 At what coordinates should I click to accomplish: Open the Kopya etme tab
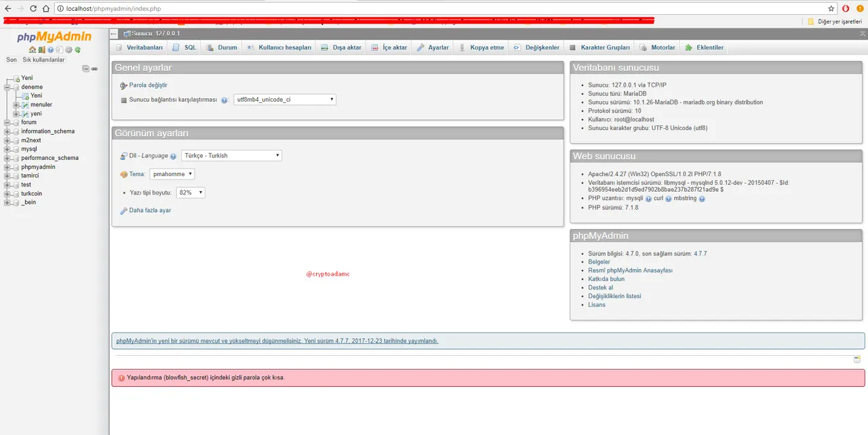pyautogui.click(x=481, y=47)
